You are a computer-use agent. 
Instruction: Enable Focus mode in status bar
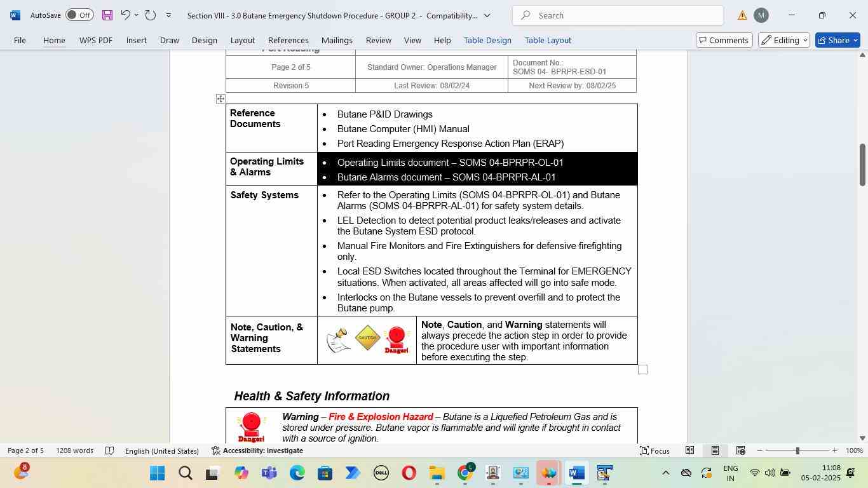coord(654,451)
